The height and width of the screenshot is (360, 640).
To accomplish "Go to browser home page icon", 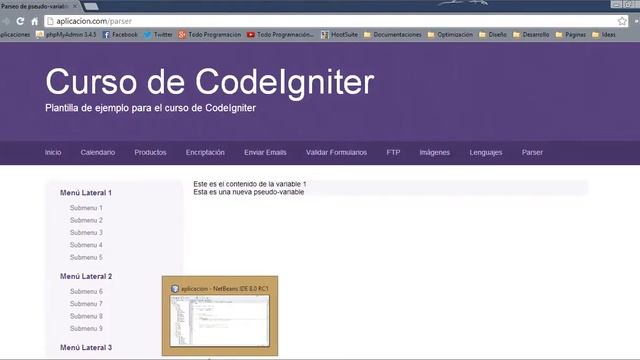I will coord(35,21).
